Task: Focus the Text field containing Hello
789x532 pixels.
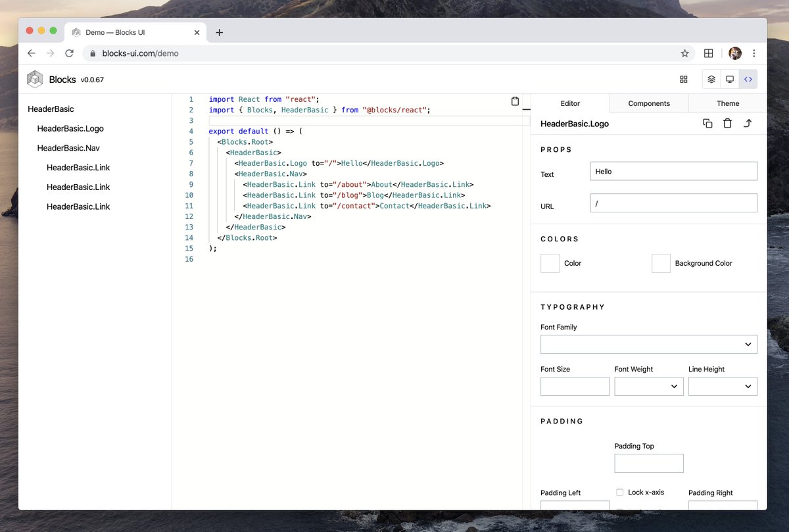Action: coord(674,171)
